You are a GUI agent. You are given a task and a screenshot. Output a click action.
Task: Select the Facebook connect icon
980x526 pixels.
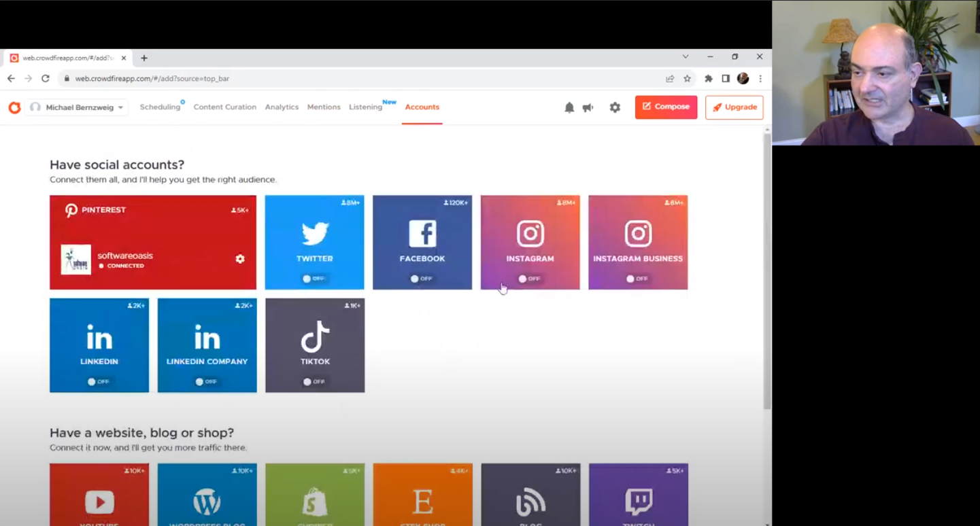(x=422, y=233)
